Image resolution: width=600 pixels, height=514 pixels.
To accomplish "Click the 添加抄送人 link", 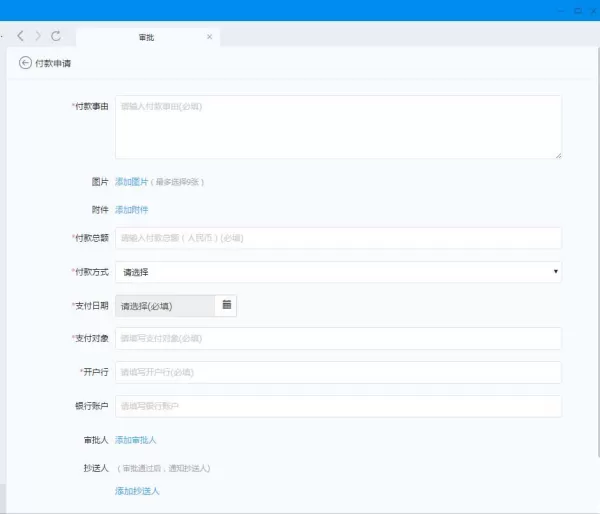I will pyautogui.click(x=137, y=491).
